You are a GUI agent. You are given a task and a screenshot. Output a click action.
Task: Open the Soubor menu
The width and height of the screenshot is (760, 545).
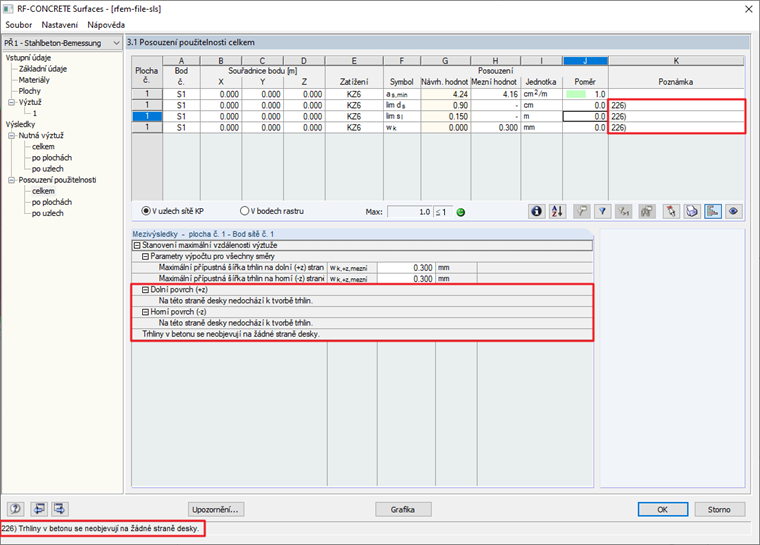tap(18, 25)
